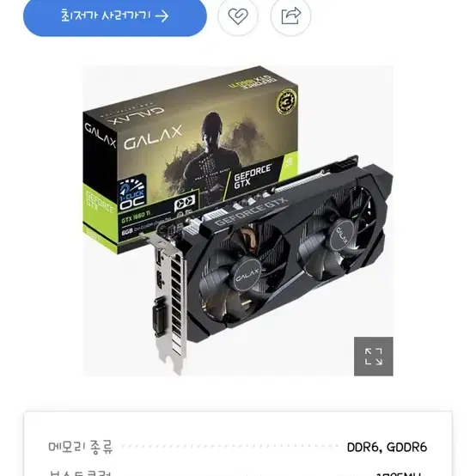Screen dimensions: 476x476
Task: Open the share icon button
Action: click(290, 16)
